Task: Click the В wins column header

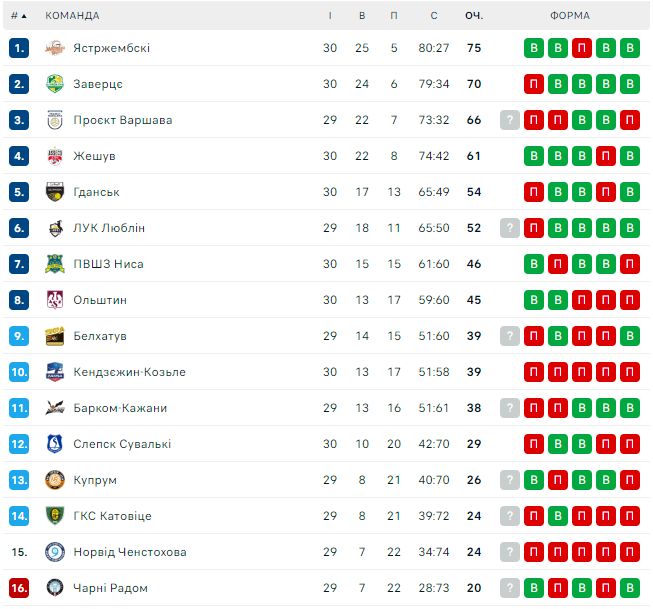Action: point(362,16)
